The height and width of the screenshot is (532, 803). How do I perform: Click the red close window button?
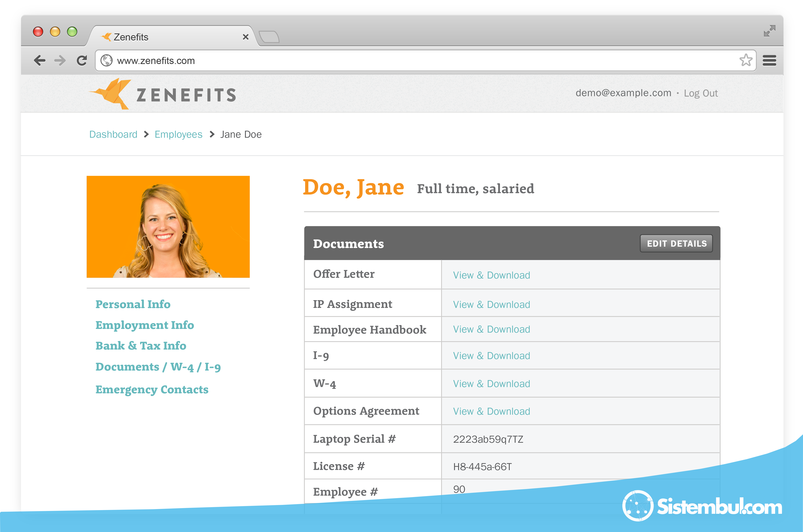[38, 32]
